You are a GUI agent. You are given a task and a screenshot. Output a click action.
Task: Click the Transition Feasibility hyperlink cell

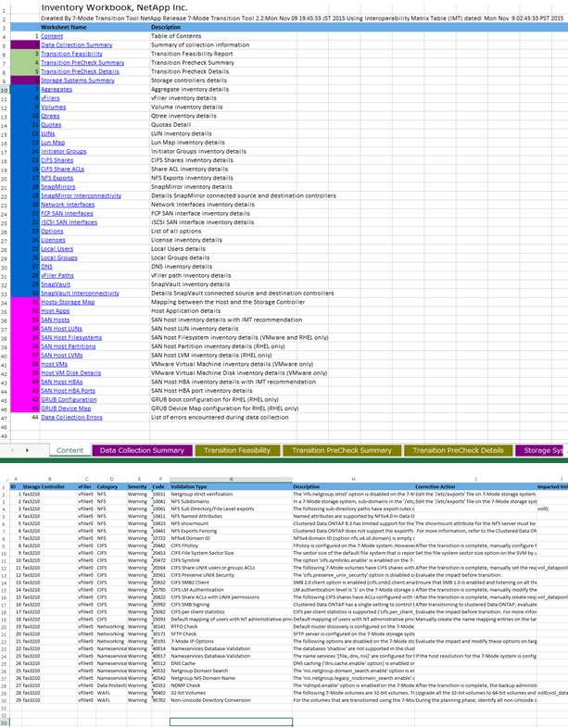pyautogui.click(x=71, y=54)
